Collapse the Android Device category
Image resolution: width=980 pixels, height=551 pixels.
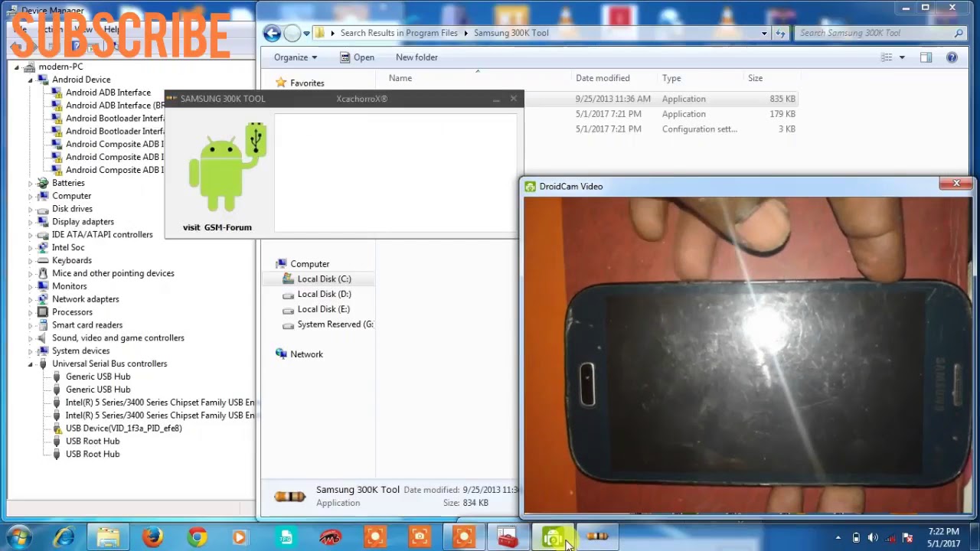30,80
